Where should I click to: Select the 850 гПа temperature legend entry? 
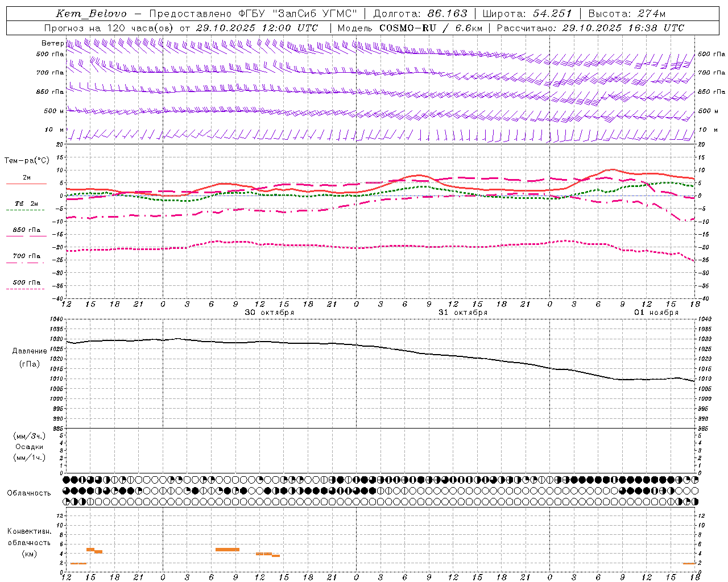pyautogui.click(x=27, y=230)
